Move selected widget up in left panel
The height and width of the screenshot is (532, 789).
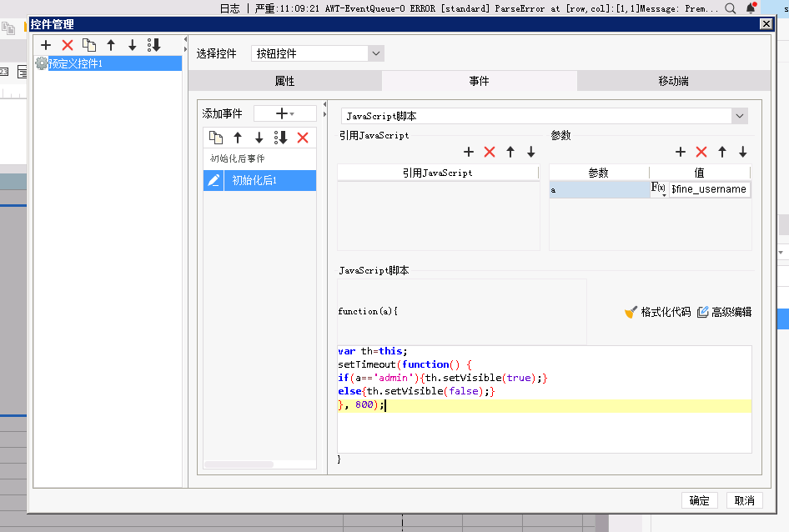pyautogui.click(x=111, y=45)
